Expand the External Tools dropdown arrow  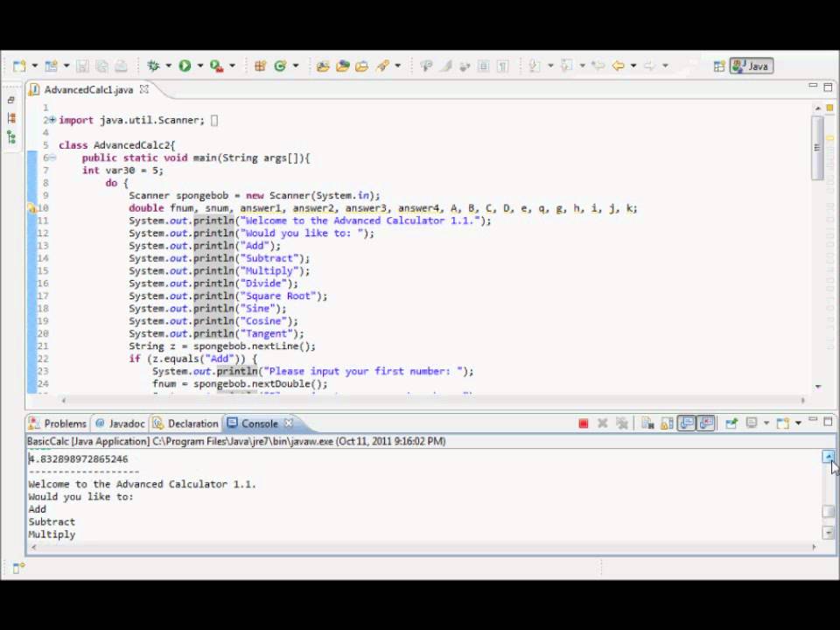click(233, 66)
